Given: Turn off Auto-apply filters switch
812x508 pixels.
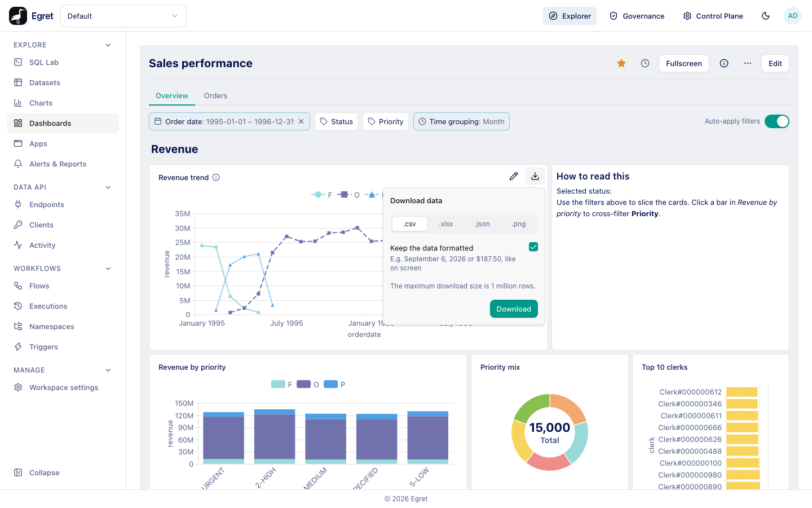Looking at the screenshot, I should click(777, 121).
